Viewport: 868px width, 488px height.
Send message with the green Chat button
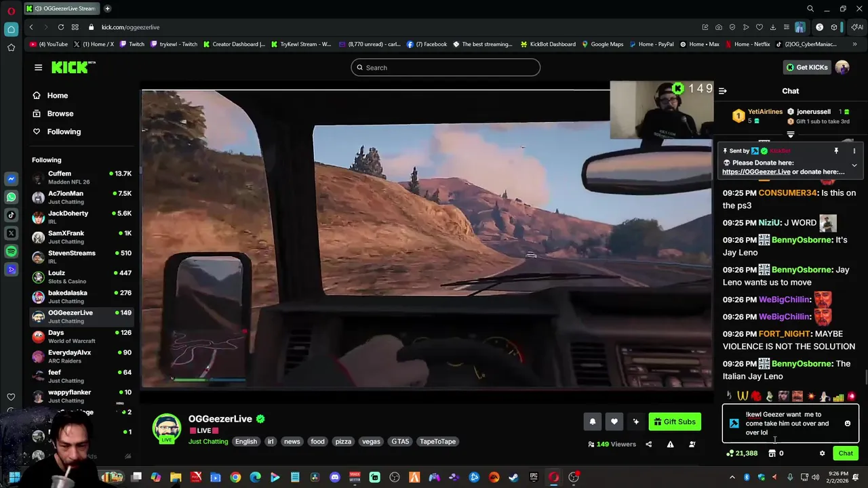click(x=846, y=453)
